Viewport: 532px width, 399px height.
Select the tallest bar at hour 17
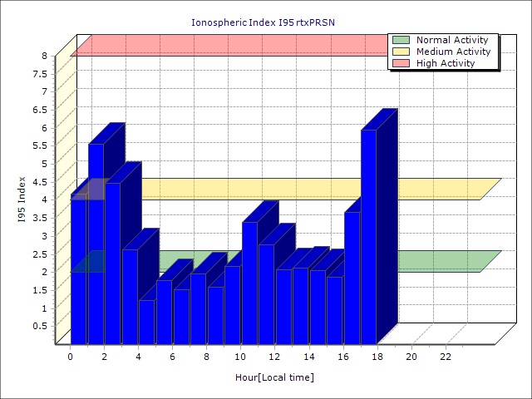pos(368,237)
